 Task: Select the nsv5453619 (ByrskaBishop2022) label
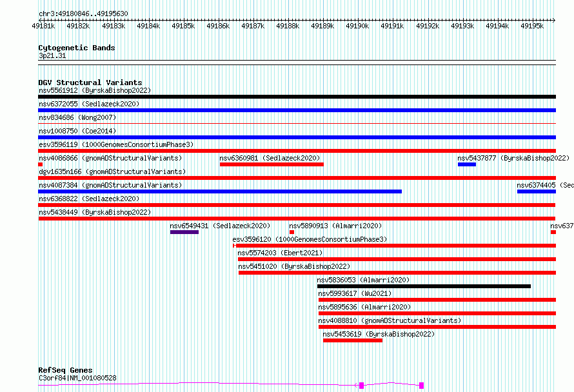tap(379, 334)
